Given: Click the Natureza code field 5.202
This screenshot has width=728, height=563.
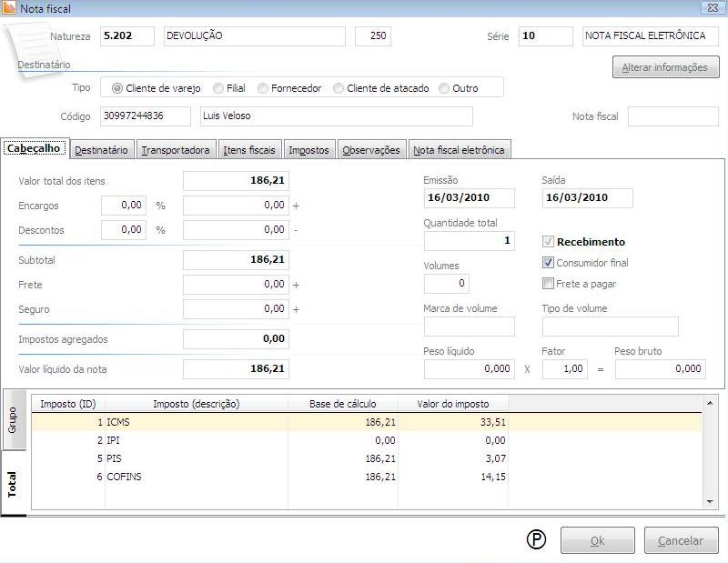Looking at the screenshot, I should pyautogui.click(x=127, y=36).
